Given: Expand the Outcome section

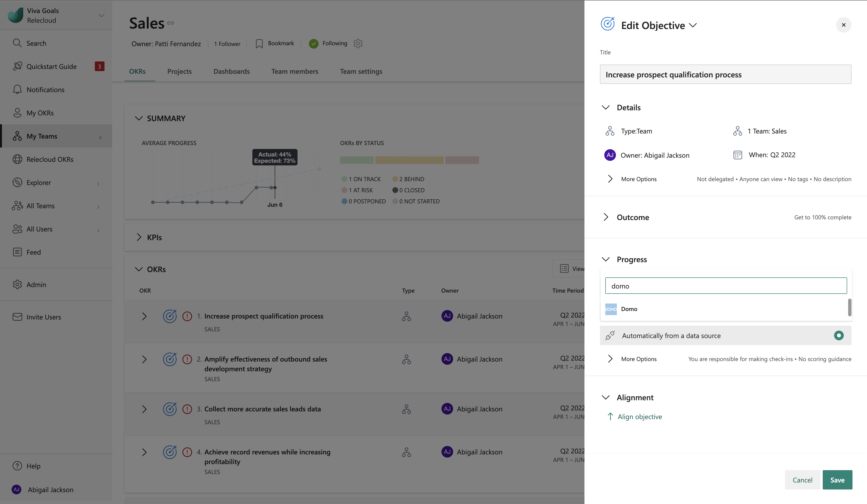Looking at the screenshot, I should (606, 217).
